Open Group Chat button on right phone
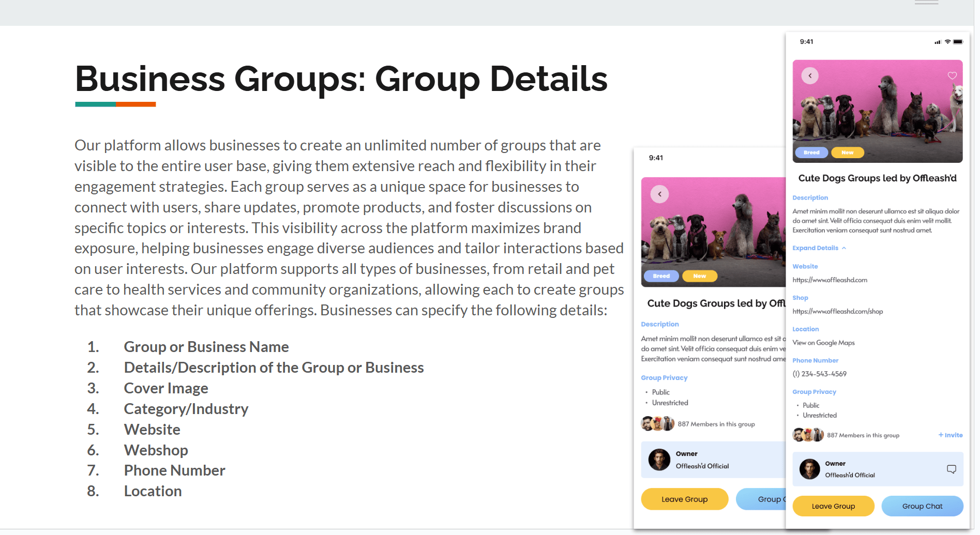Image resolution: width=980 pixels, height=535 pixels. pyautogui.click(x=923, y=506)
